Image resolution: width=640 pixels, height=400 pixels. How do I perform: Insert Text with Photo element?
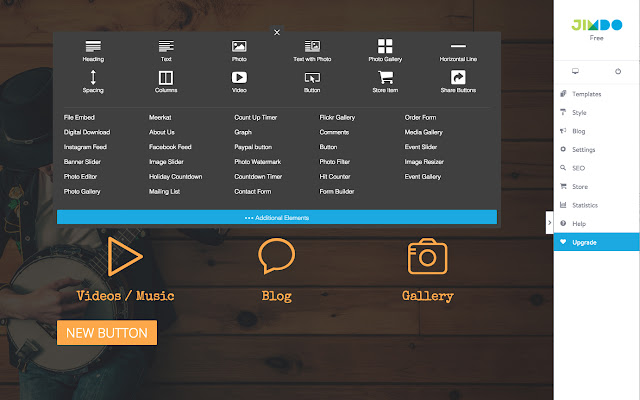[x=312, y=51]
